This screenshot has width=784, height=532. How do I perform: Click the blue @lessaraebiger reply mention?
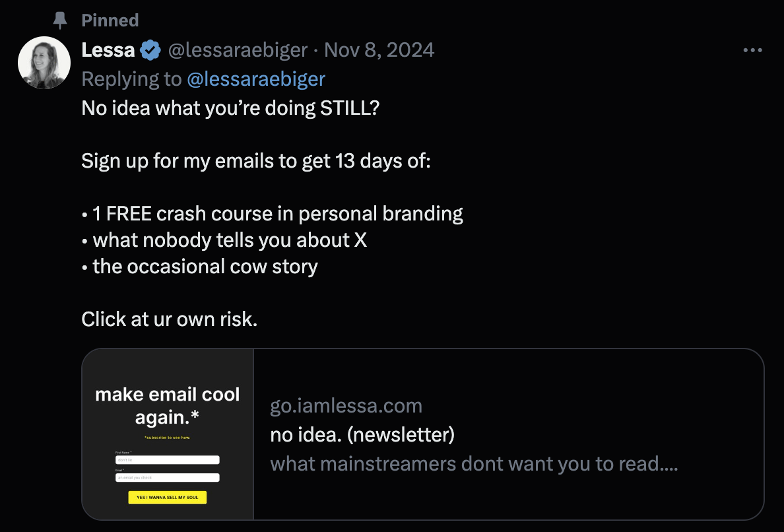[x=256, y=79]
